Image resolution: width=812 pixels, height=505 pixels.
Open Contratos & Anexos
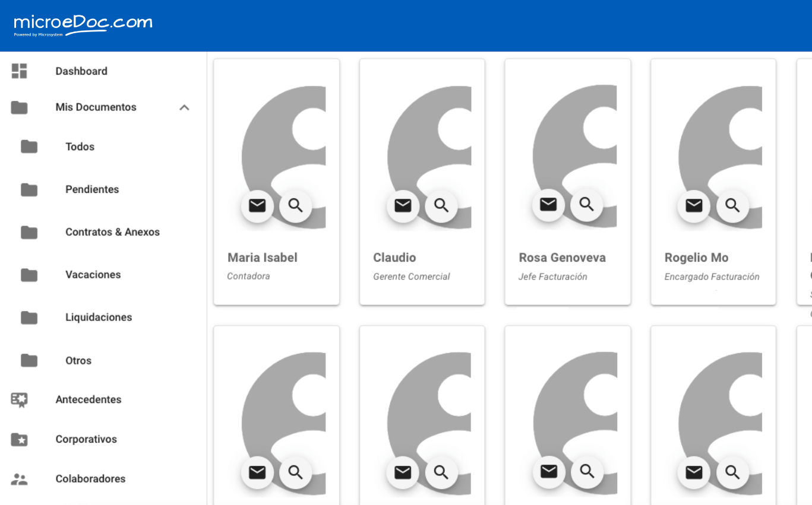pos(112,232)
